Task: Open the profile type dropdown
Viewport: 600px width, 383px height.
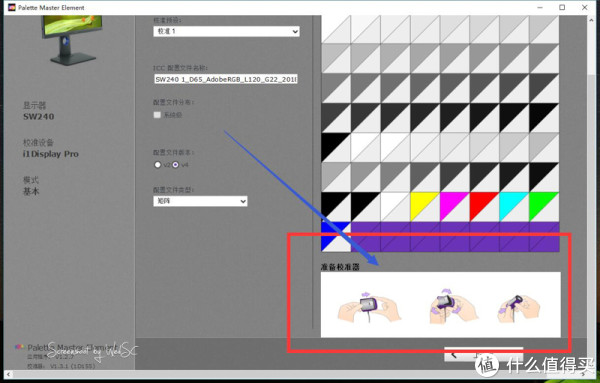Action: click(x=200, y=201)
